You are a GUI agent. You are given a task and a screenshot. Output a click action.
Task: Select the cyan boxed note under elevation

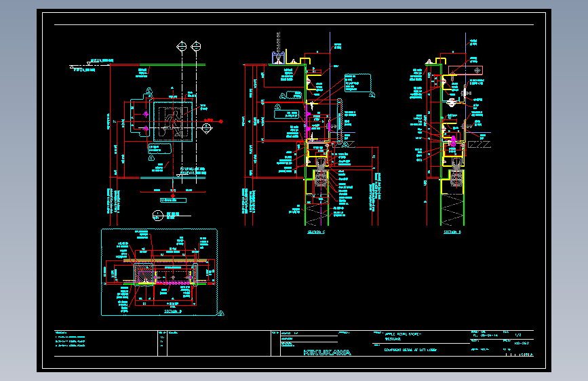(x=173, y=200)
